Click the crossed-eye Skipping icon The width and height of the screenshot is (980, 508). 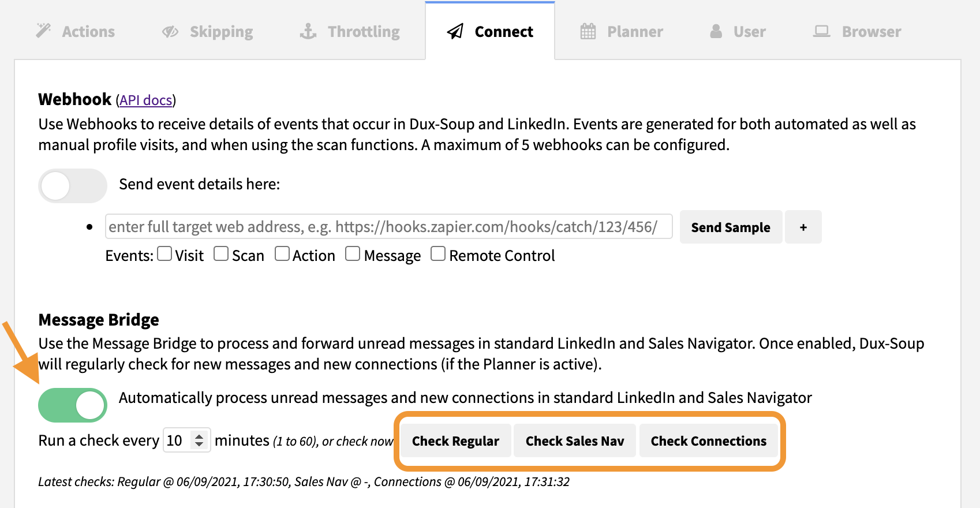170,32
